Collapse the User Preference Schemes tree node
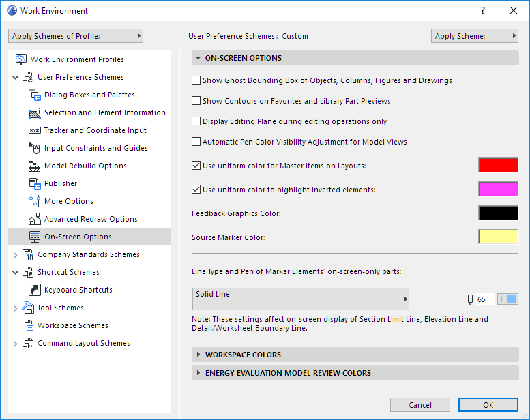Screen dimensions: 530x420 15,77
